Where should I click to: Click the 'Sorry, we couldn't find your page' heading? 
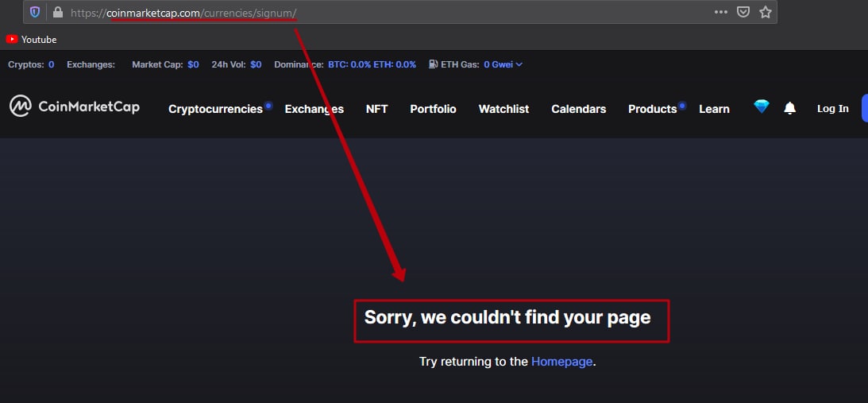(507, 318)
